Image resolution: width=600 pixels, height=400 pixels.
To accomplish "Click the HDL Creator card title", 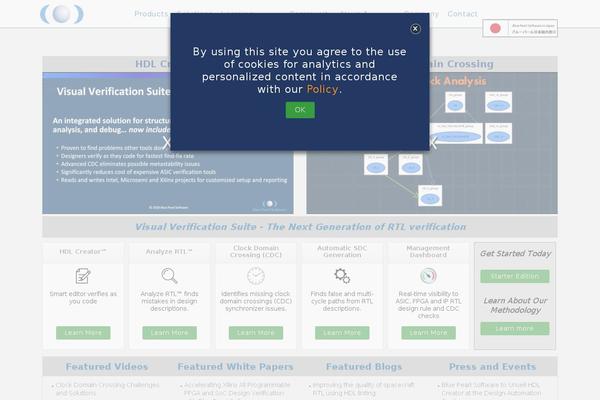I will point(83,251).
